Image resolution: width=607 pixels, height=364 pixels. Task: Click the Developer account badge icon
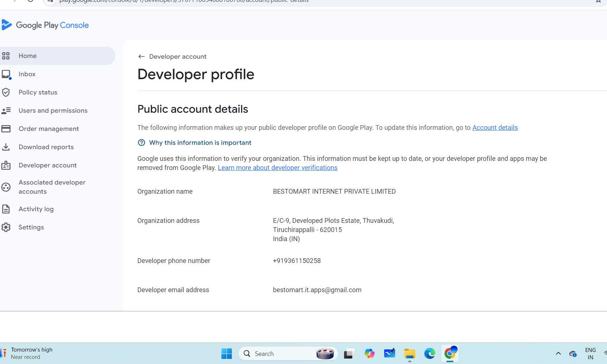point(6,165)
